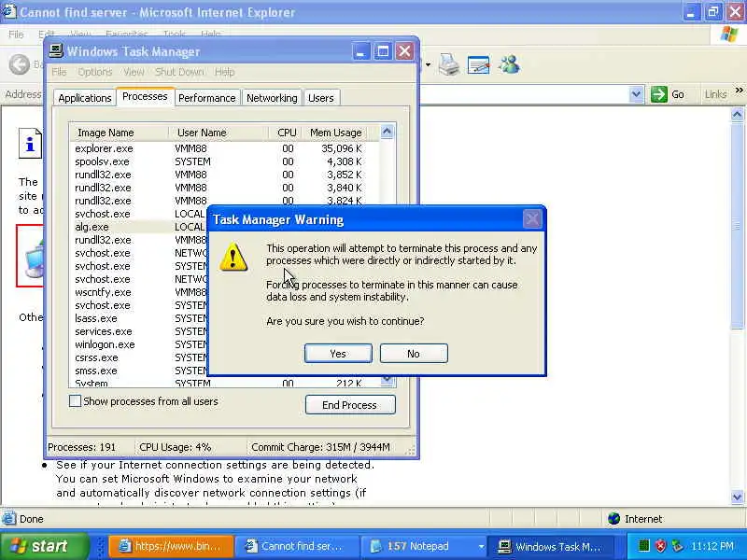Open Task Manager File menu
Image resolution: width=747 pixels, height=560 pixels.
59,72
